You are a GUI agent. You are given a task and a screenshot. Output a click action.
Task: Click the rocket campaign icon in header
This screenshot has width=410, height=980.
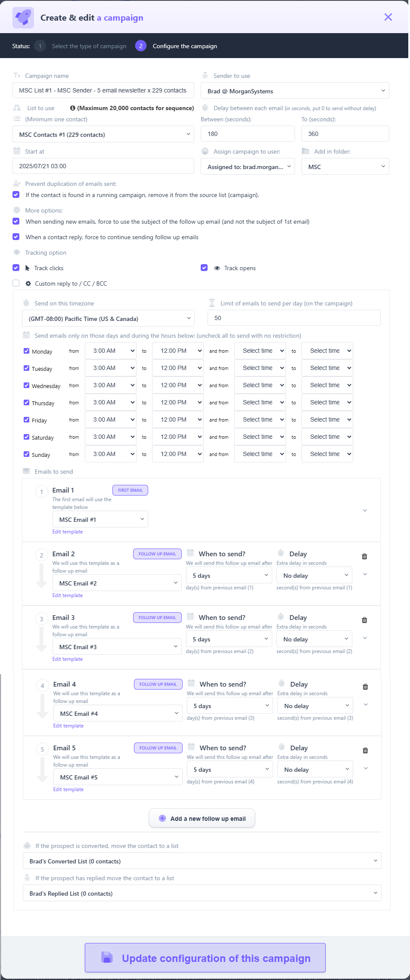[23, 18]
